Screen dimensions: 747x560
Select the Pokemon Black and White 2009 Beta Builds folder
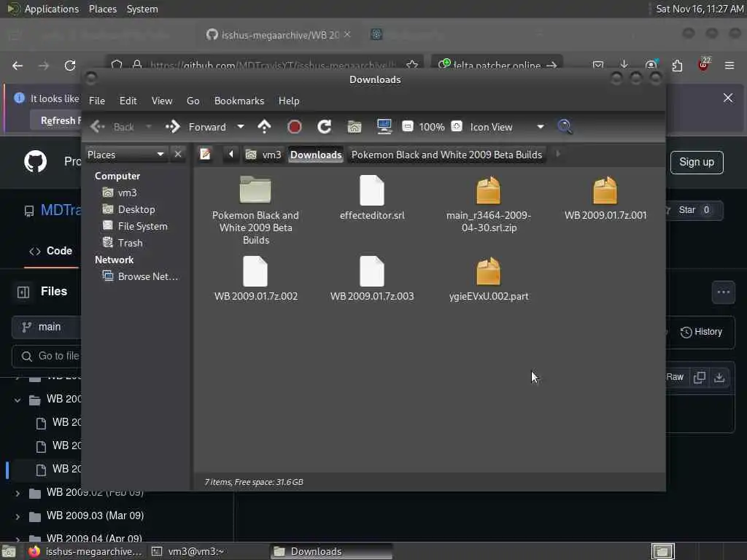(x=255, y=210)
